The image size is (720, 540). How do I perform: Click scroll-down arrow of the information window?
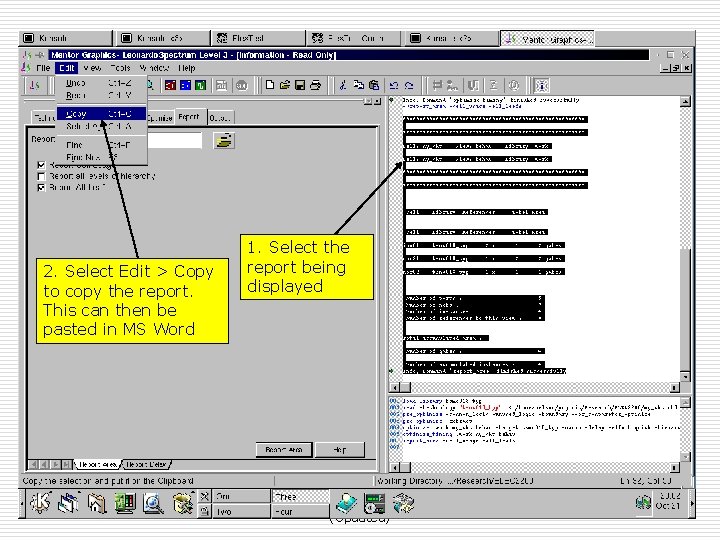coord(685,377)
